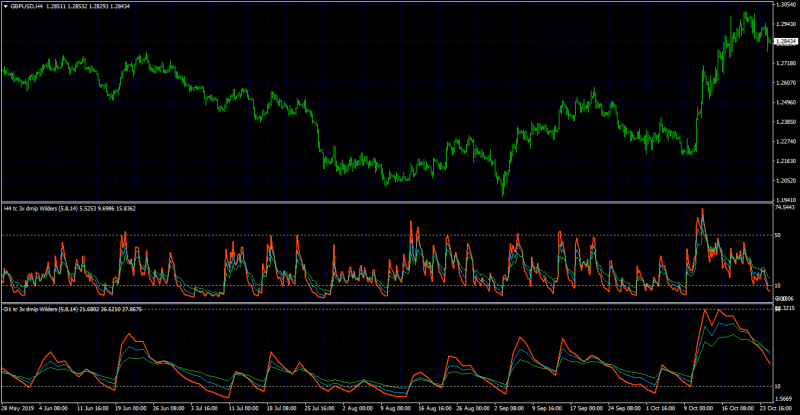Select the 25 Jul 16:00 time label
Image resolution: width=800 pixels, height=415 pixels.
coord(320,408)
